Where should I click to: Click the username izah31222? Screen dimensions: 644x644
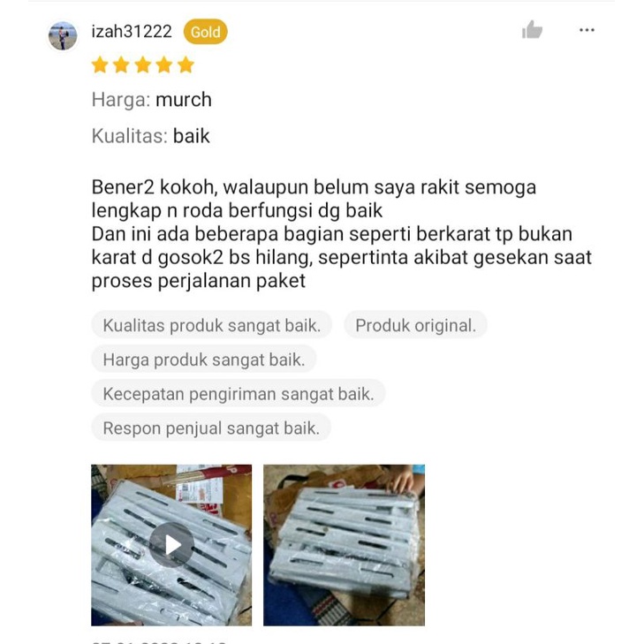pos(132,32)
